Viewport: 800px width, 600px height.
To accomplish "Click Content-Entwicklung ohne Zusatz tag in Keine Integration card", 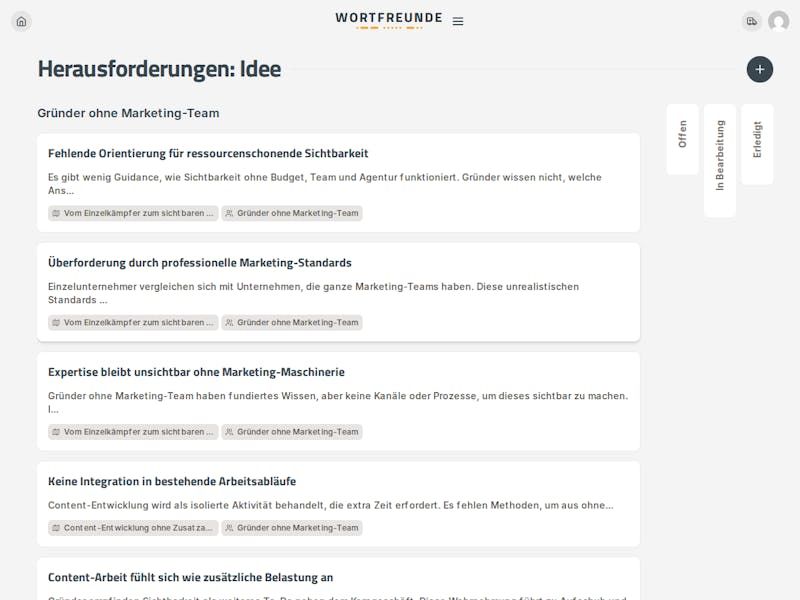I will pyautogui.click(x=133, y=528).
